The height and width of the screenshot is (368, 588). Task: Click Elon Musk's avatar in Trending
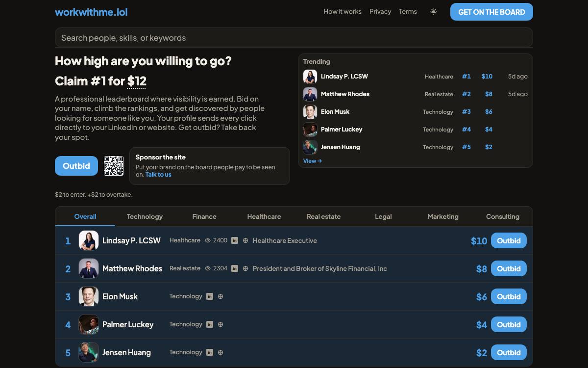pos(310,112)
